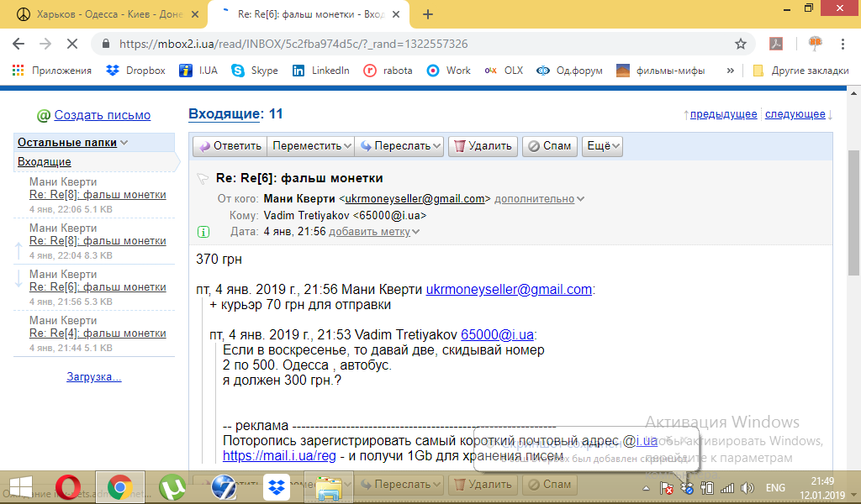
Task: Open Re: Re[6] message from 21:56
Action: point(98,286)
